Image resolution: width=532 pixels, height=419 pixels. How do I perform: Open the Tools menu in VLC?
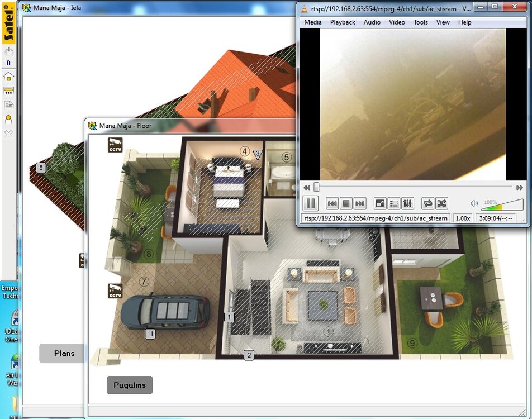420,22
